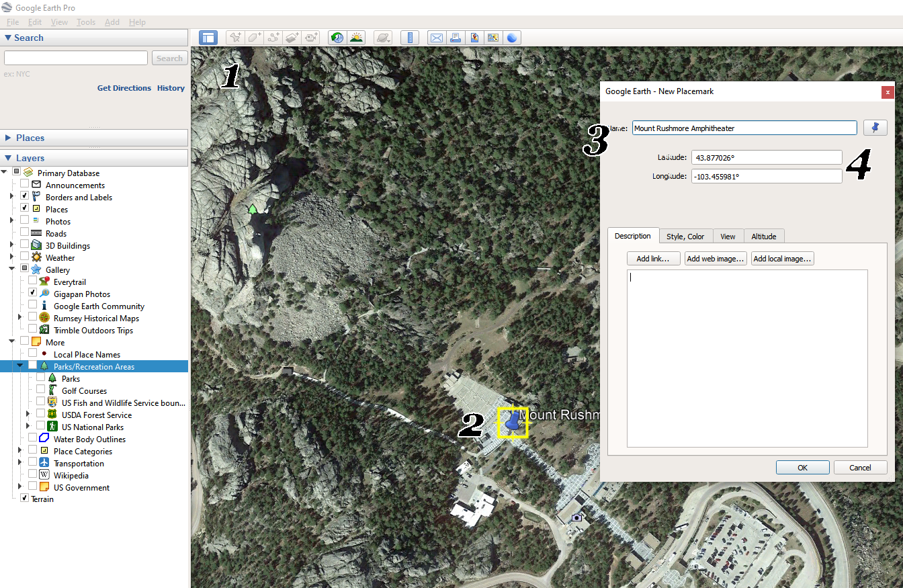Viewport: 903px width, 588px height.
Task: Click the Rumsey Historical Maps icon
Action: (x=44, y=318)
